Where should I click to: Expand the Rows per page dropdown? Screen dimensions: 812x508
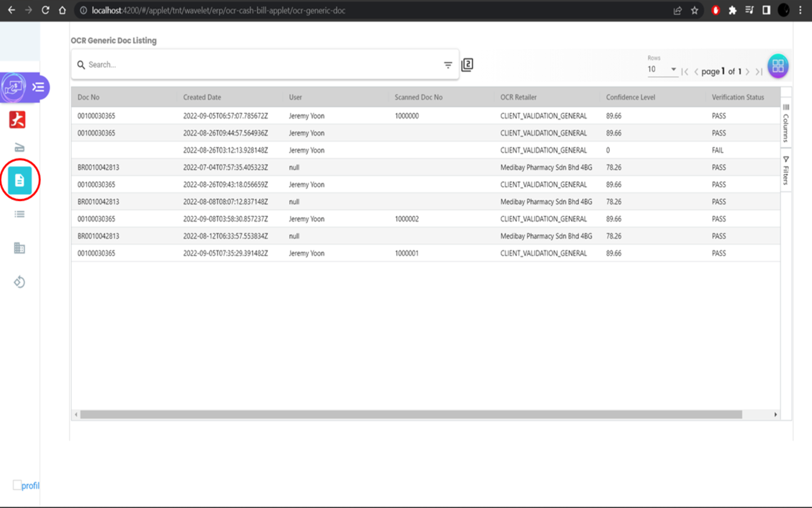click(x=663, y=69)
